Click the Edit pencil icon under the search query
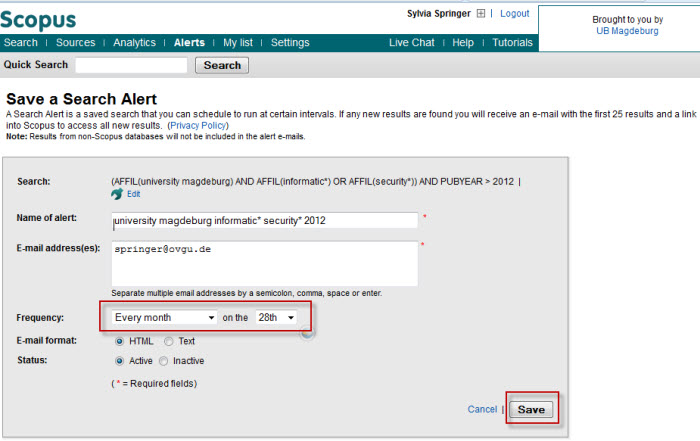 (x=118, y=194)
